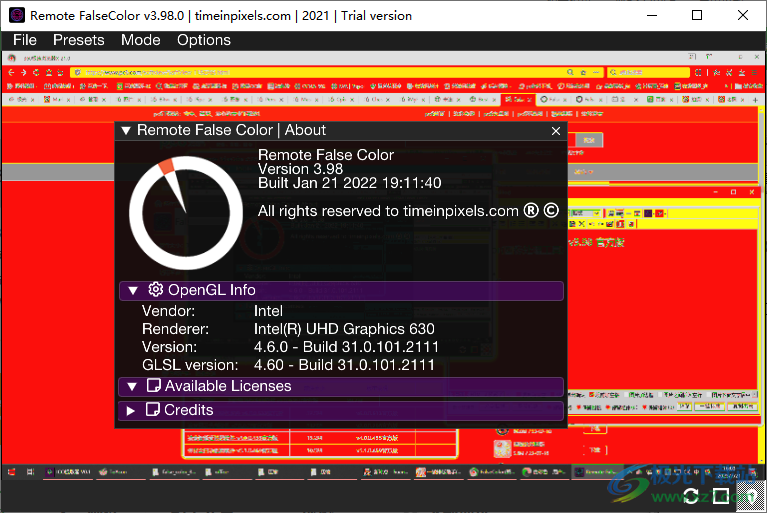Click the OpenGL Info gear icon
767x513 pixels.
156,290
